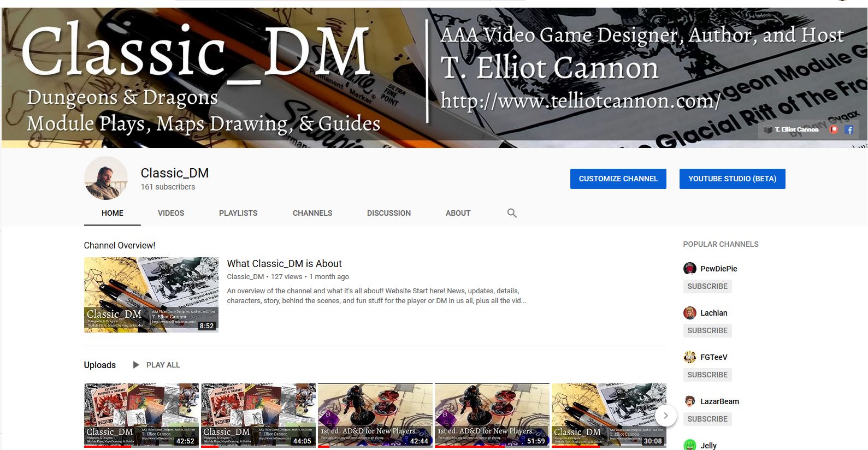Screen dimensions: 868x450
Task: Open the Channels tab
Action: pyautogui.click(x=312, y=213)
